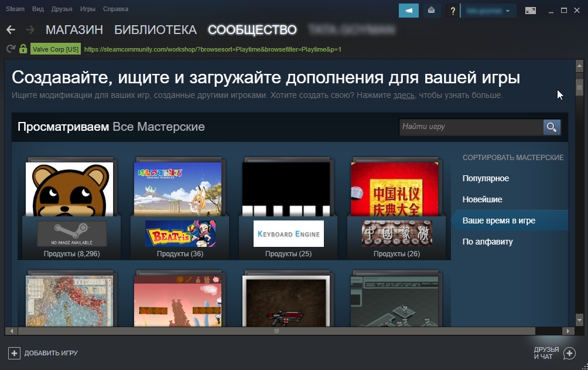
Task: Click the vertical scrollbar down arrow
Action: click(579, 320)
